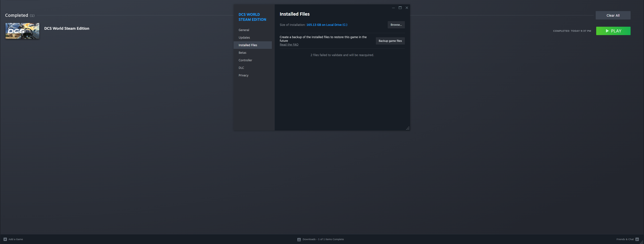The width and height of the screenshot is (644, 244).
Task: Click the Clear All button
Action: click(x=613, y=15)
